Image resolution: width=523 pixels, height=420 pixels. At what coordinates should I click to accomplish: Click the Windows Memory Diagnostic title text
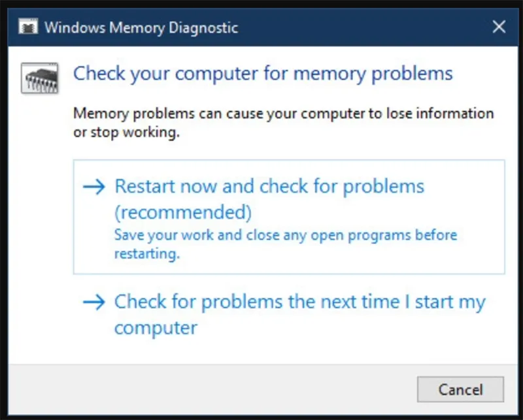[141, 27]
